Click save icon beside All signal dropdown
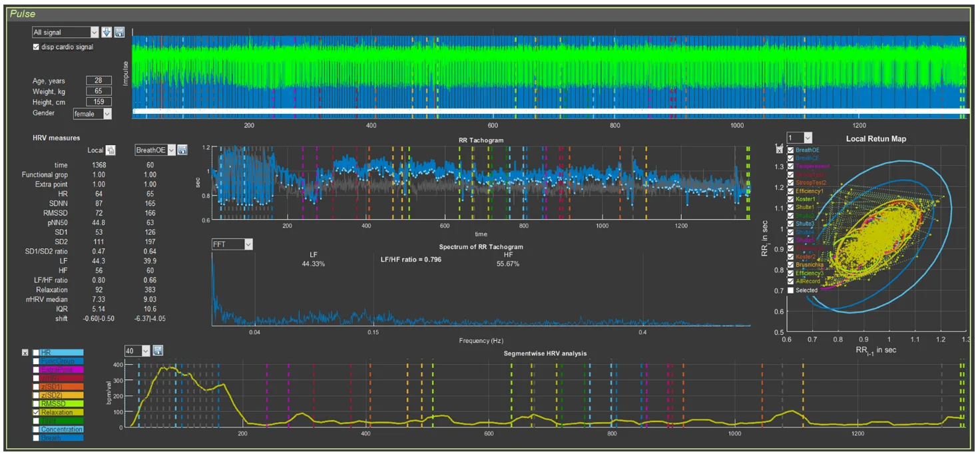 click(x=119, y=32)
